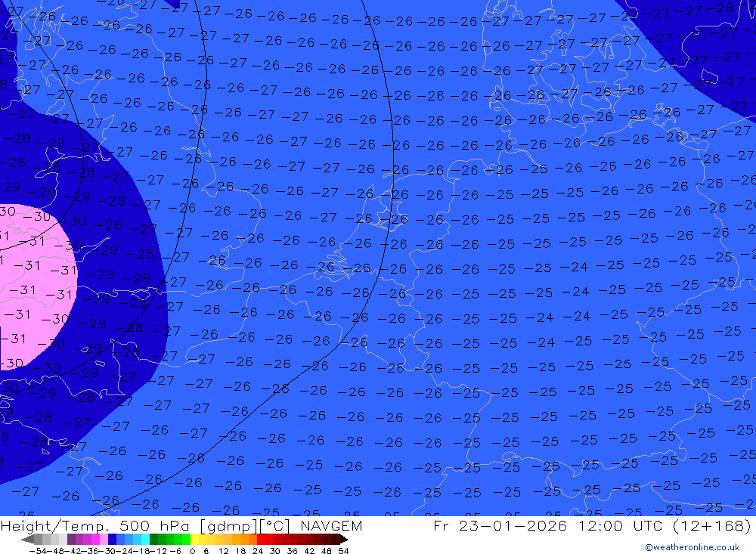Click the '12:00 UTC' time label

tap(620, 525)
